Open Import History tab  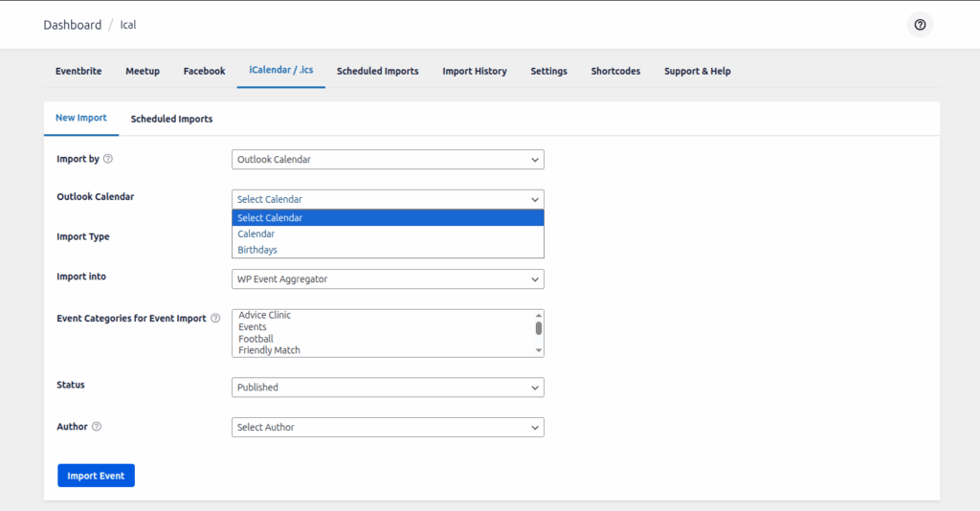click(474, 71)
